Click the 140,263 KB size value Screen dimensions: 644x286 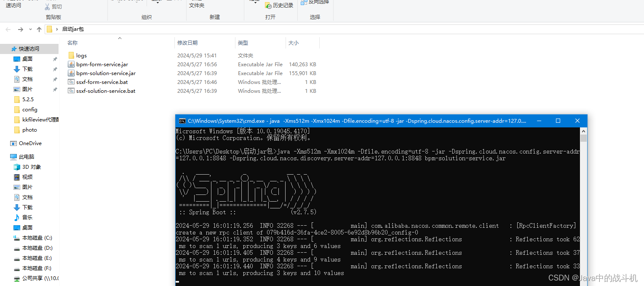coord(302,65)
